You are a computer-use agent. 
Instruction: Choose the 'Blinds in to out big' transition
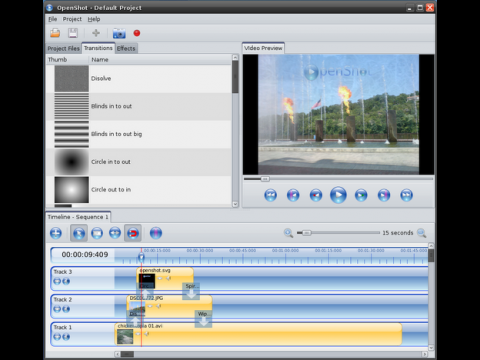click(x=138, y=134)
